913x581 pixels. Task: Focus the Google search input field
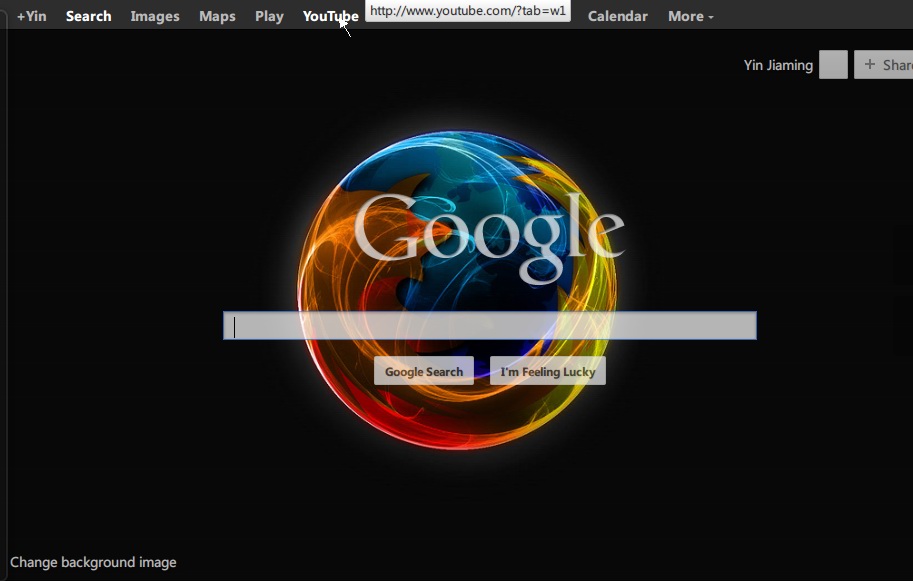click(x=490, y=325)
